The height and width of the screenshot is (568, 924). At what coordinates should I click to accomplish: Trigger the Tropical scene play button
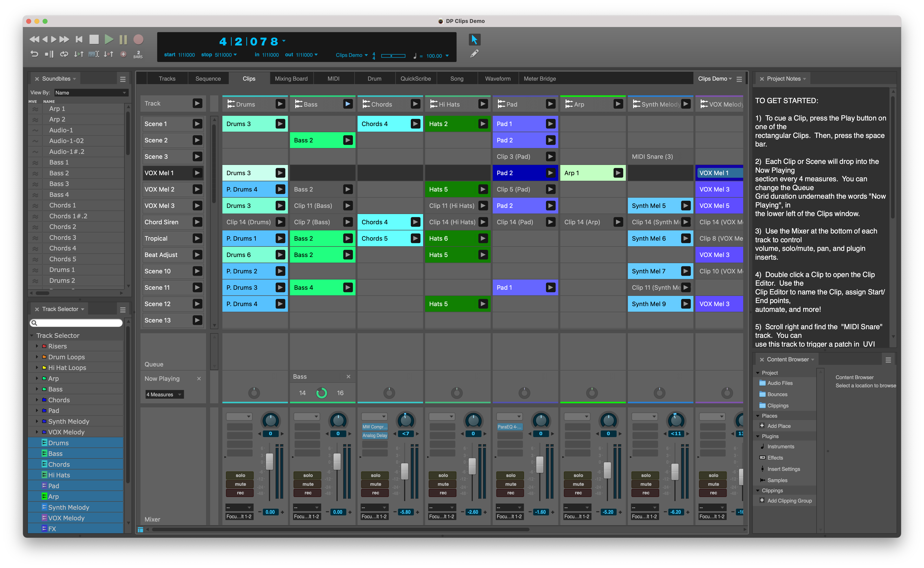pyautogui.click(x=197, y=238)
